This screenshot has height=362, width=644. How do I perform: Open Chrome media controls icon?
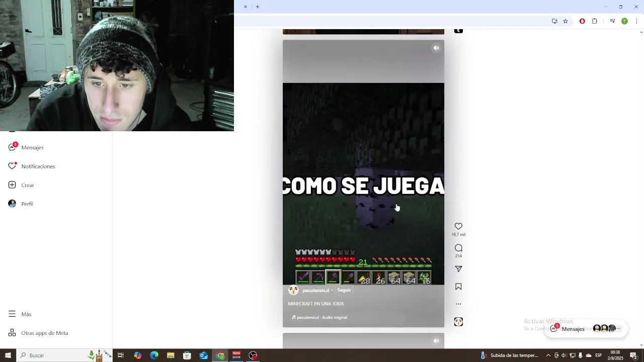pyautogui.click(x=612, y=21)
